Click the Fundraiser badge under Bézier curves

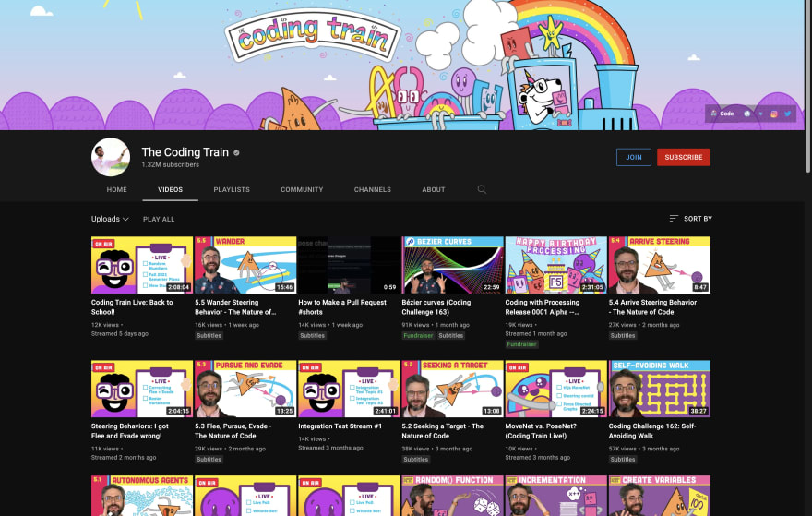point(418,336)
